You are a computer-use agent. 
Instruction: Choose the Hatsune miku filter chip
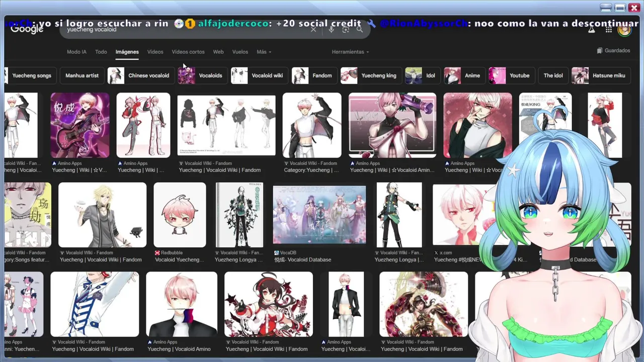[x=601, y=75]
